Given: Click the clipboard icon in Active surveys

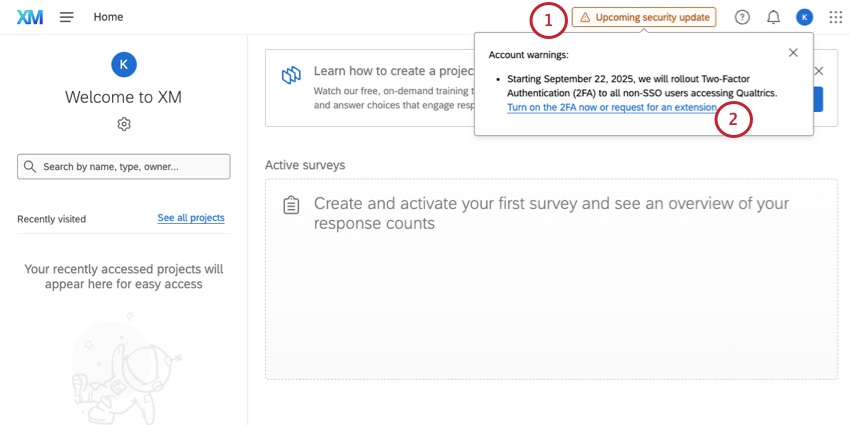Looking at the screenshot, I should coord(291,205).
